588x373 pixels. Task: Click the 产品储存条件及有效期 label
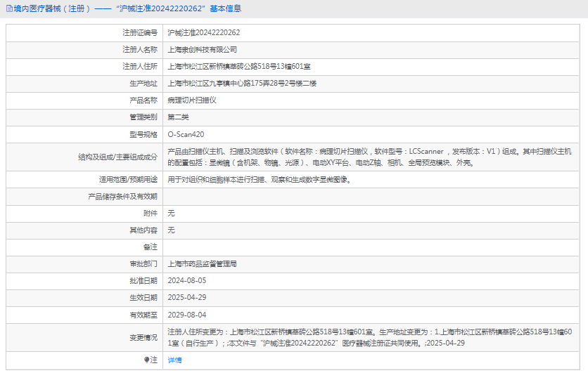click(122, 196)
